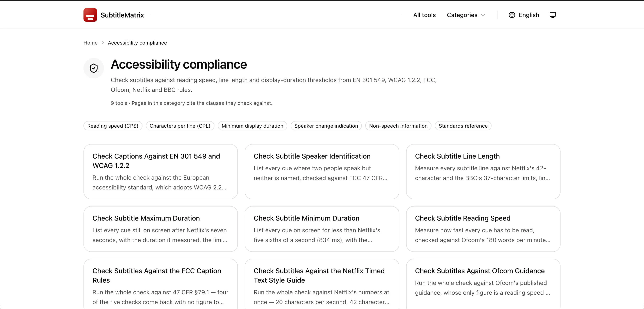Select the Minimum display duration tag

point(252,126)
